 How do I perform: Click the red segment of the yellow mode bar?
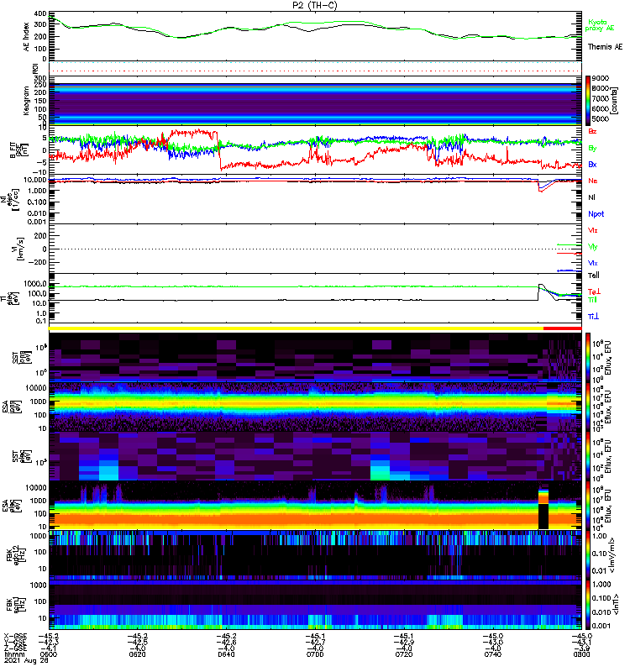pyautogui.click(x=562, y=328)
